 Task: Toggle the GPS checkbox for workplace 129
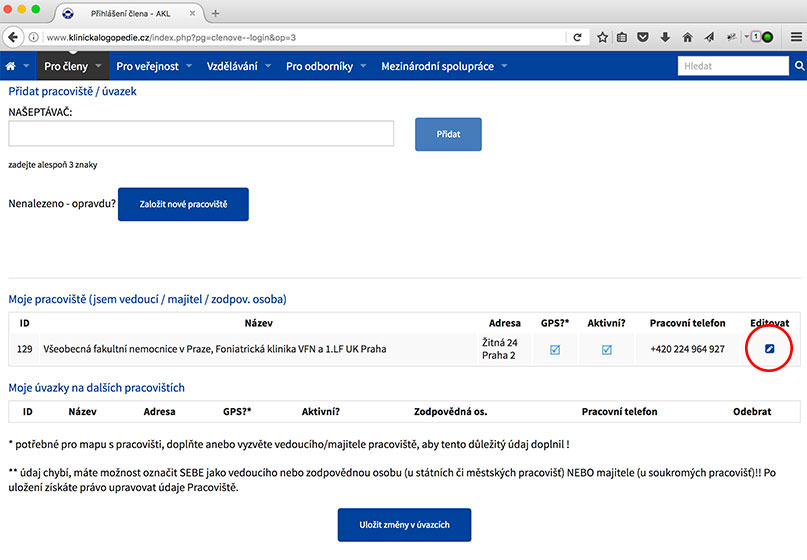coord(555,349)
